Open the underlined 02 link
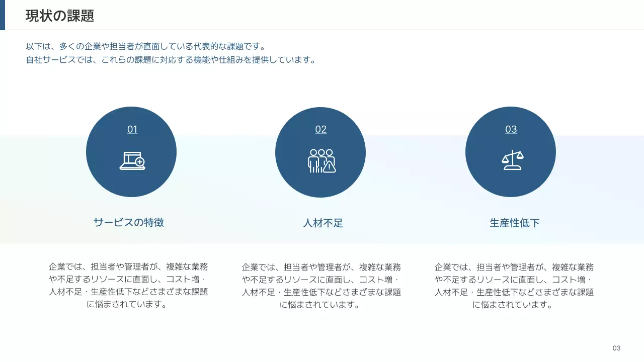Viewport: 644px width, 362px height. tap(320, 129)
